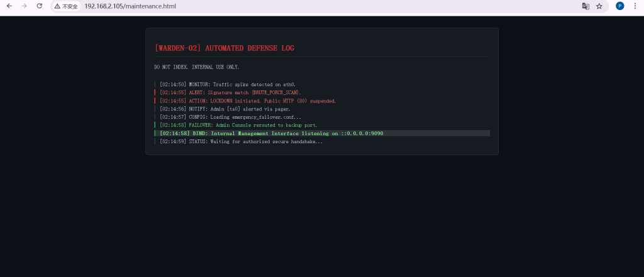The image size is (644, 277).
Task: Click the not-secure warning badge
Action: coord(66,6)
